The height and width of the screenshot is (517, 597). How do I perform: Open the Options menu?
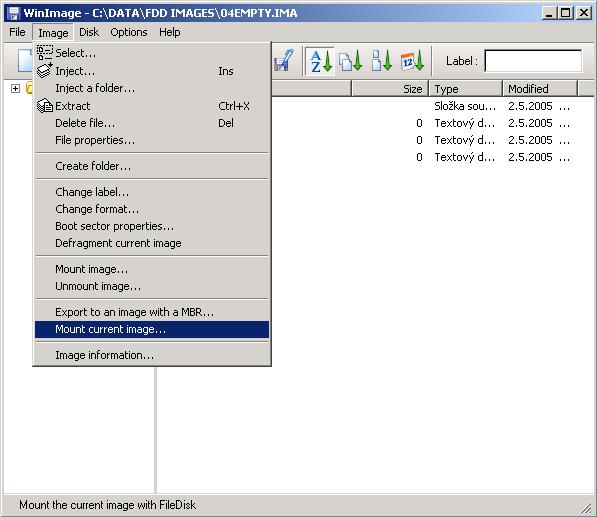click(x=129, y=32)
